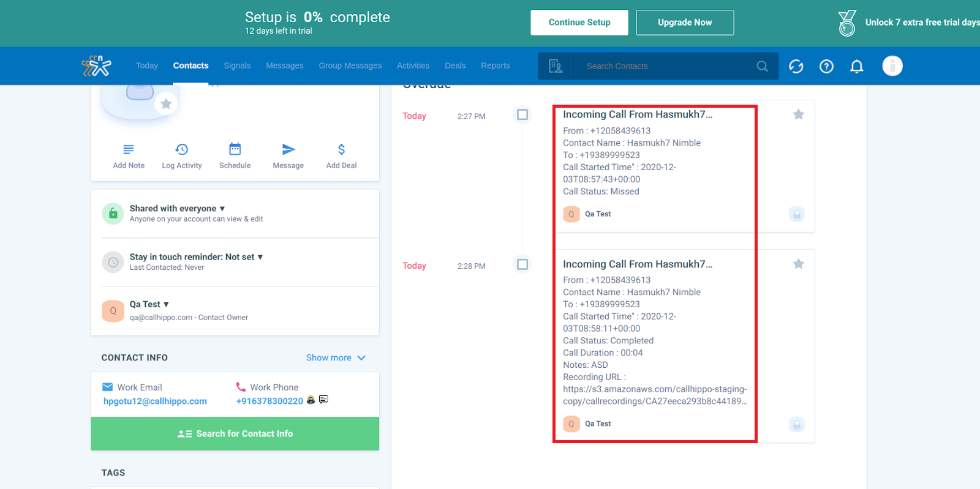Open Reports tab

pyautogui.click(x=496, y=65)
